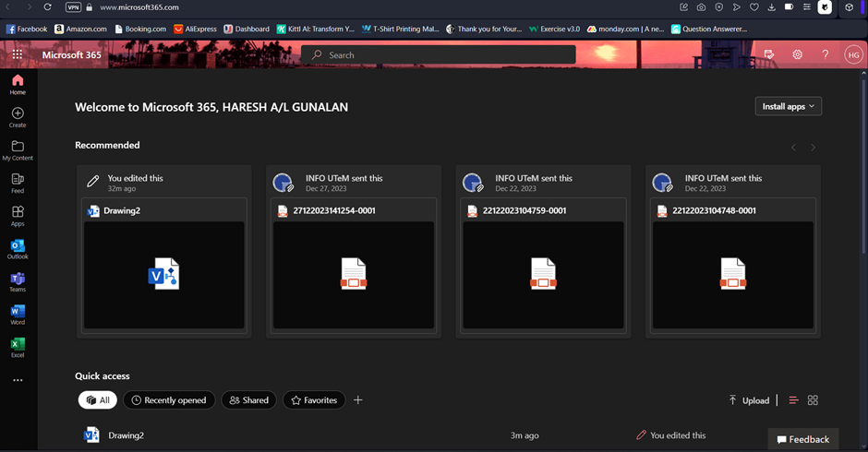Open the browser easy setup menu icon

click(806, 7)
